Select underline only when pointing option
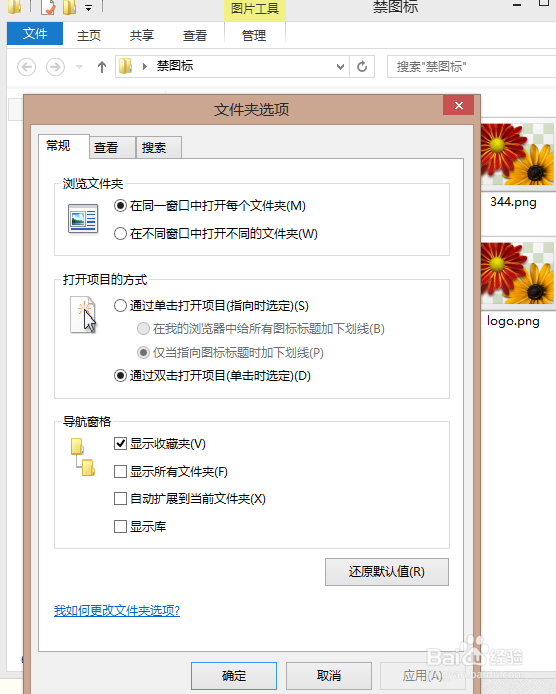556x694 pixels. point(230,353)
